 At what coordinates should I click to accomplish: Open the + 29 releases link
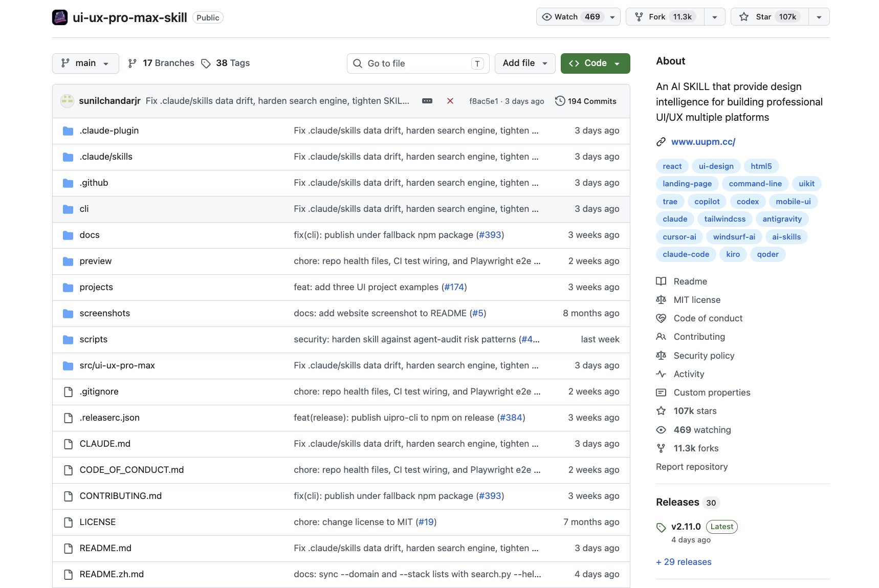[684, 562]
